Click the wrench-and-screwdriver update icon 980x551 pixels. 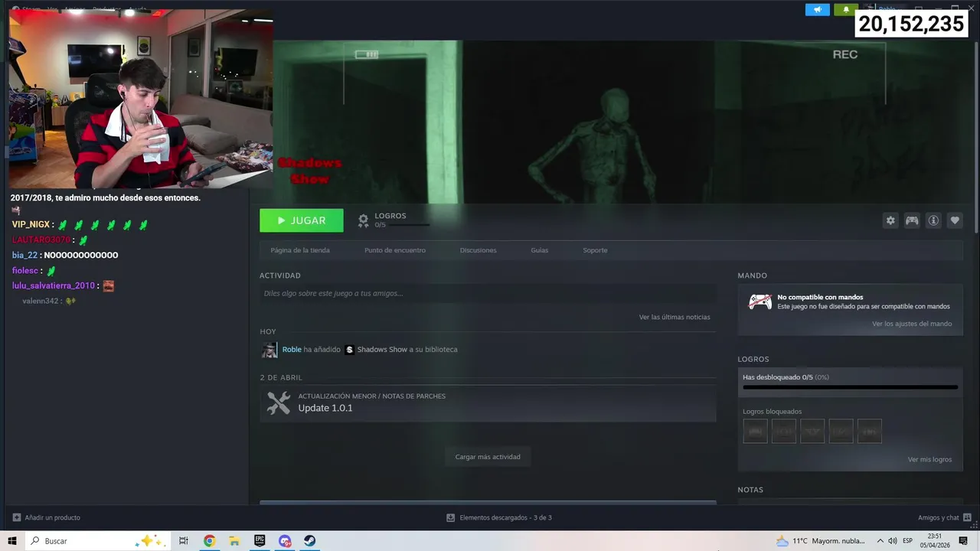pos(279,403)
